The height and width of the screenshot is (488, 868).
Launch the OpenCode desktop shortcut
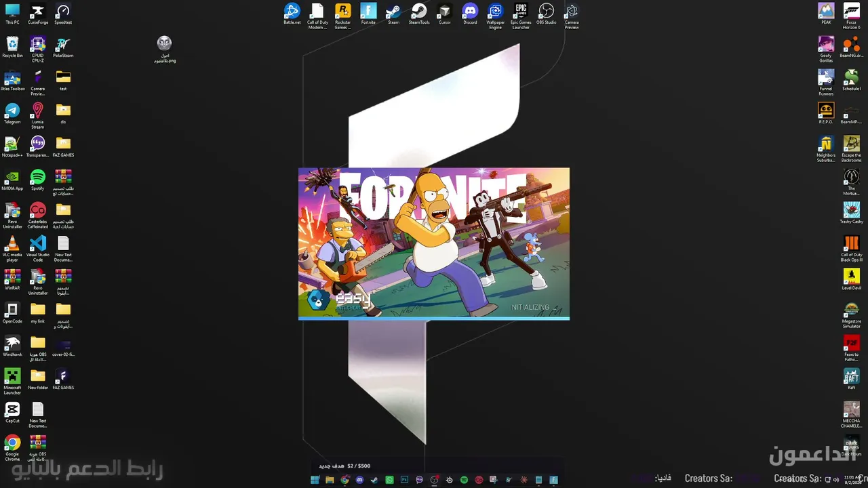coord(12,313)
